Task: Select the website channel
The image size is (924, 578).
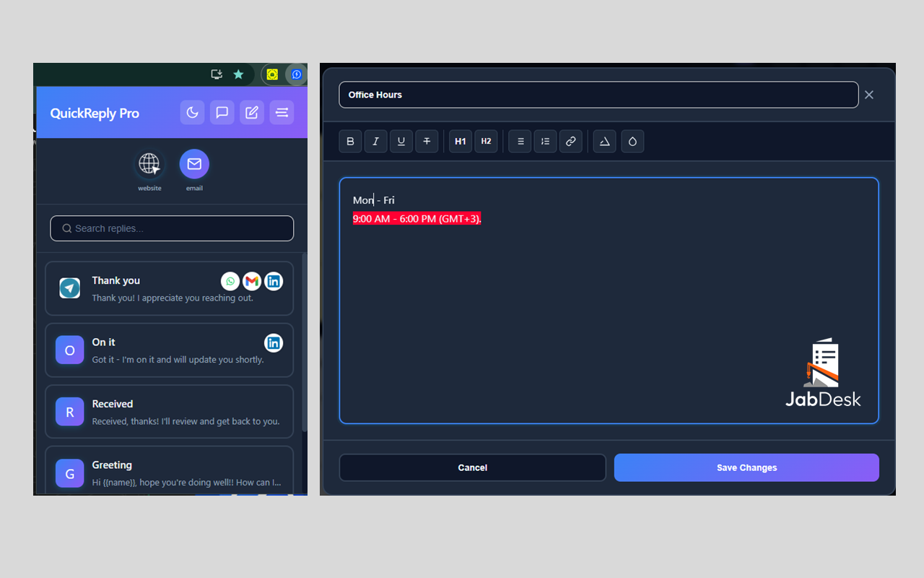Action: pyautogui.click(x=149, y=165)
